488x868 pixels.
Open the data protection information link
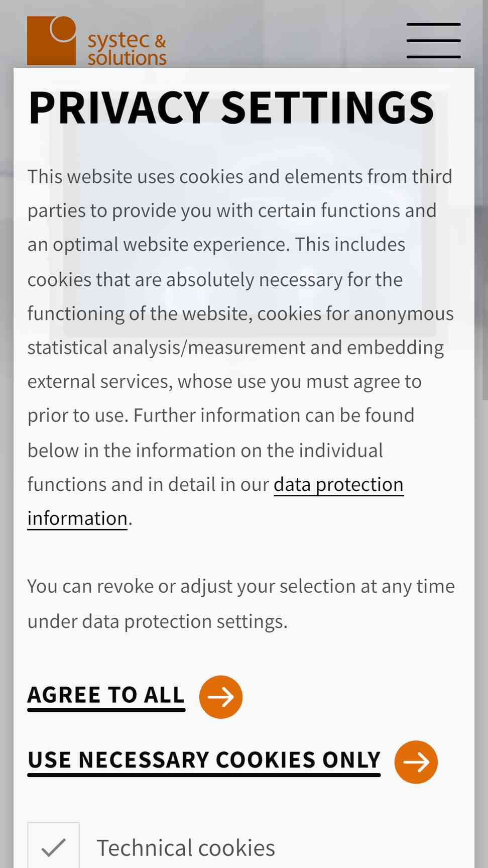coord(215,501)
